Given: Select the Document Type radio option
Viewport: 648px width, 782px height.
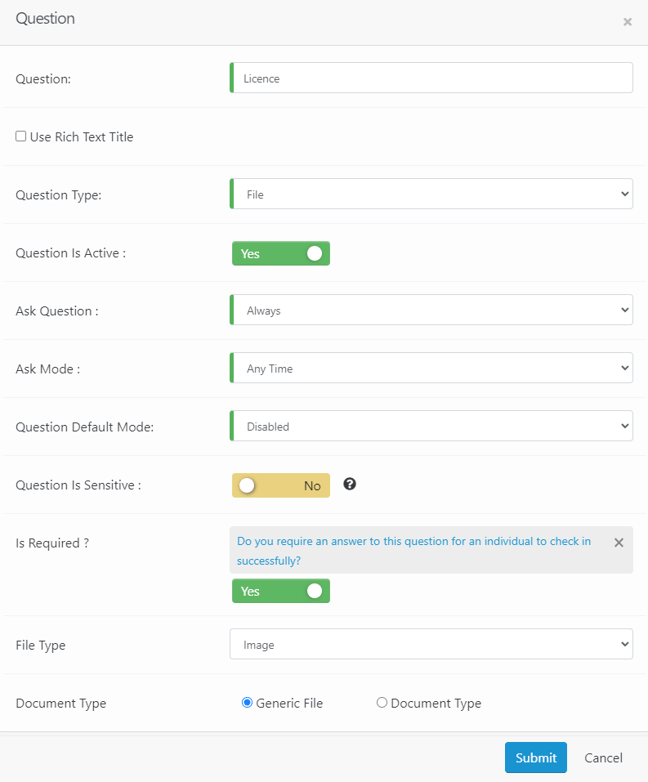Looking at the screenshot, I should tap(382, 703).
